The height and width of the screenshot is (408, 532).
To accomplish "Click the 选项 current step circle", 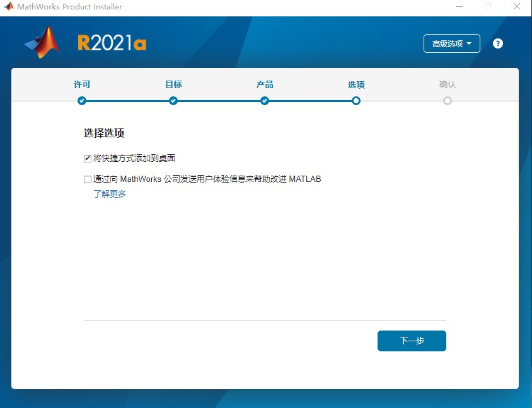I will coord(356,101).
